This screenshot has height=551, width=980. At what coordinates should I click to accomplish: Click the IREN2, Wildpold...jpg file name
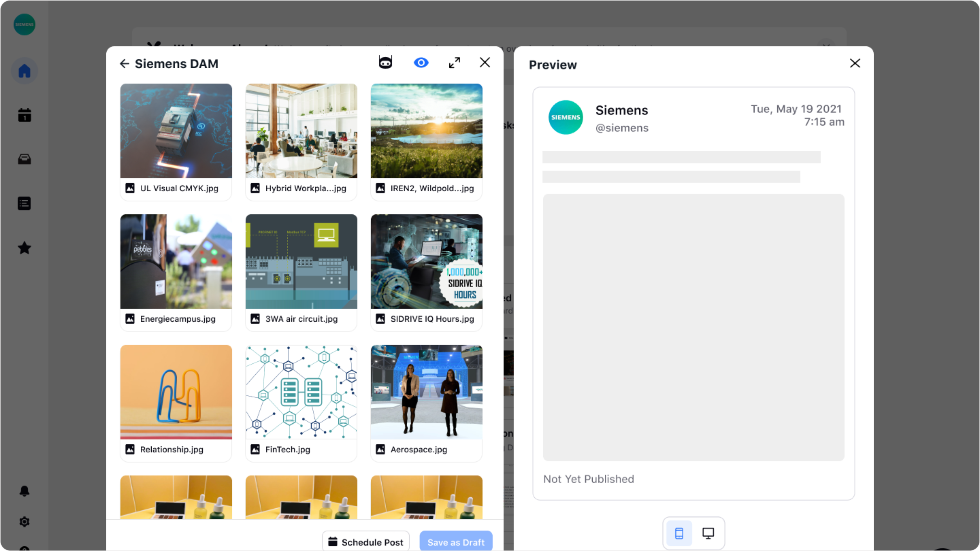click(432, 188)
